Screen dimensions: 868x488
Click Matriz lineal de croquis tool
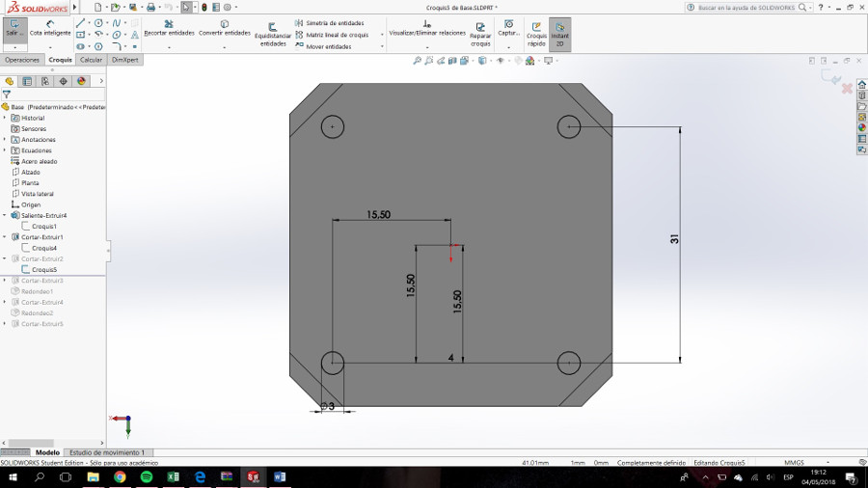coord(332,35)
